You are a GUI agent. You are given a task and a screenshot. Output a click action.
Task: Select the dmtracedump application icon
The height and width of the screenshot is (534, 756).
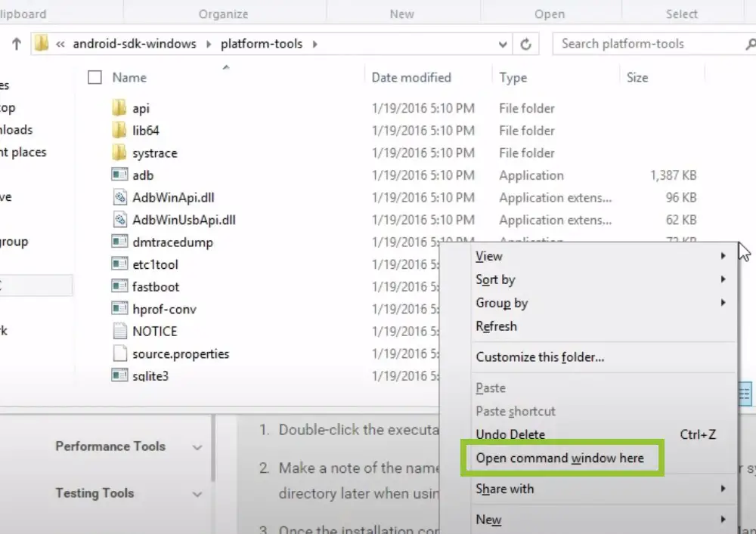point(119,241)
